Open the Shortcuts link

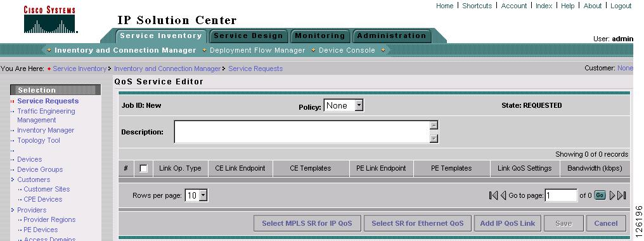pyautogui.click(x=477, y=6)
